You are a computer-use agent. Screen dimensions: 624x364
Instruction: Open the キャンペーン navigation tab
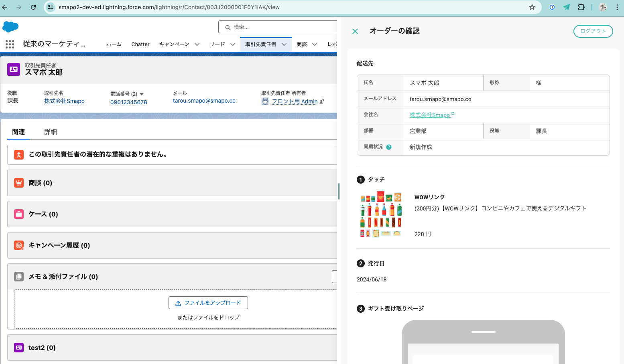174,44
